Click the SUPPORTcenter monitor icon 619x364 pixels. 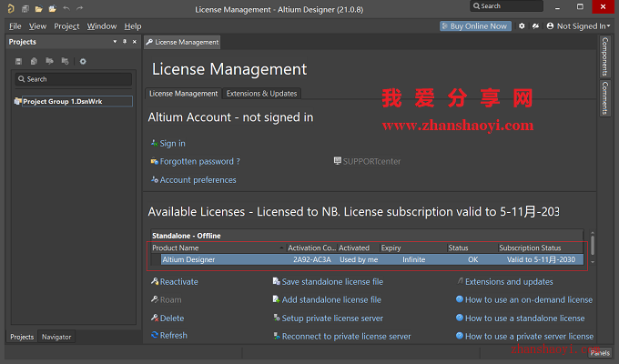(x=338, y=161)
